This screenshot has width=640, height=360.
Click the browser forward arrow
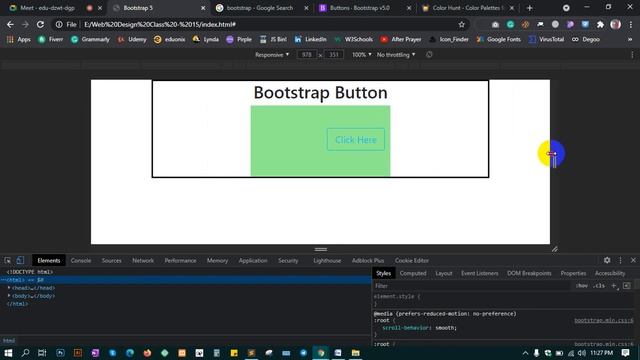click(25, 24)
